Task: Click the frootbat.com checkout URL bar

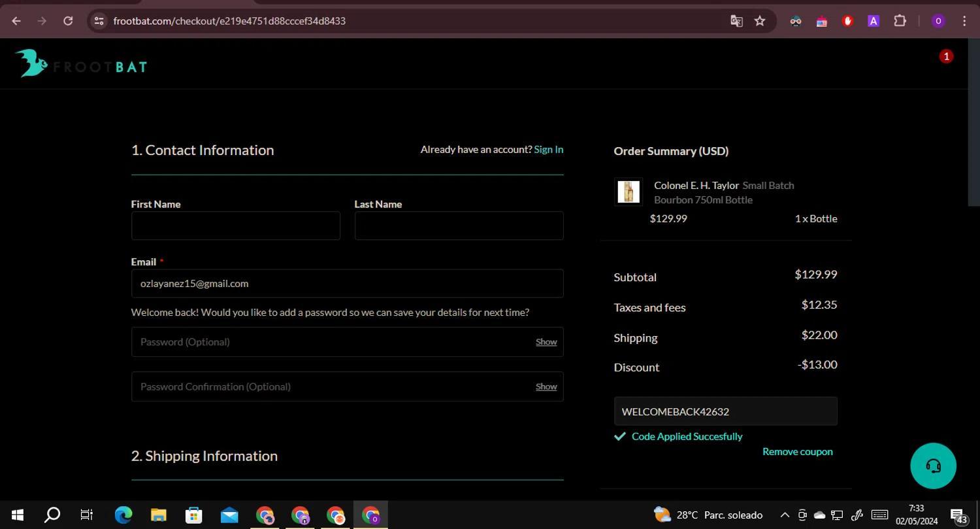Action: (229, 21)
